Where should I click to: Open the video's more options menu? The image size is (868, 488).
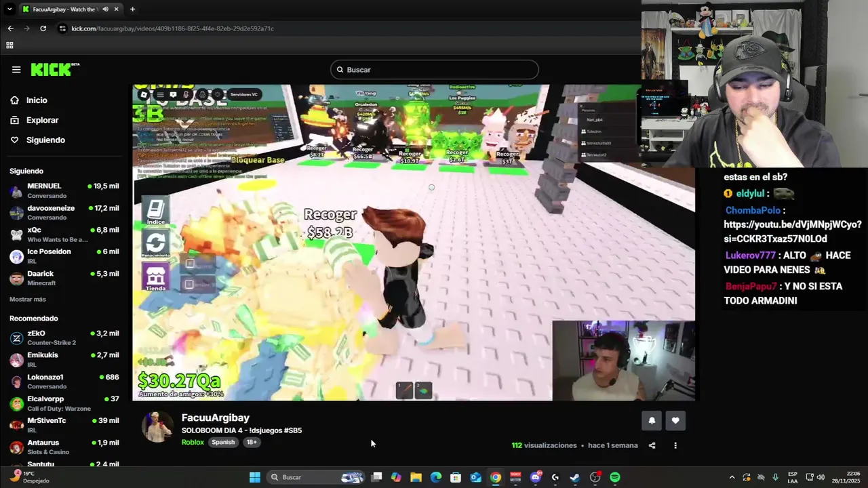pos(675,445)
